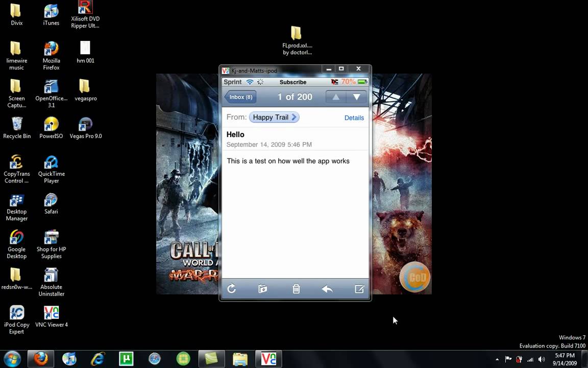Select Shop for HP Supplies icon

coord(51,244)
